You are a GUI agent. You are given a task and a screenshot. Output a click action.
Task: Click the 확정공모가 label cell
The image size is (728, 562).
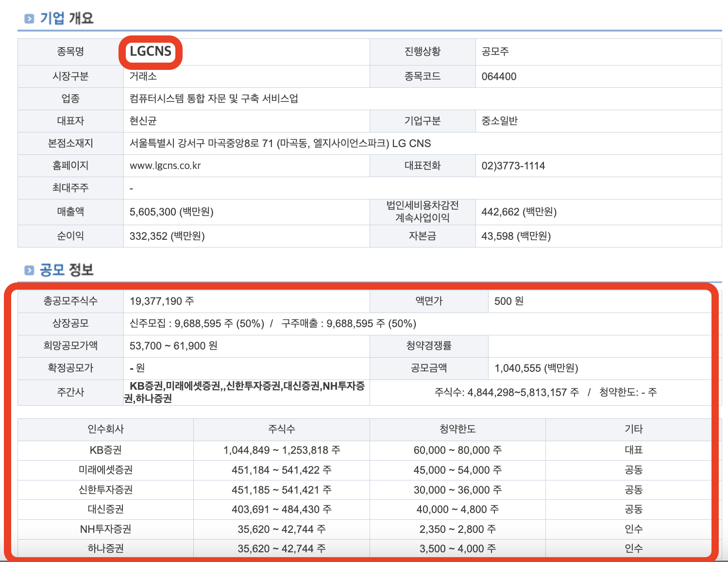coord(71,368)
